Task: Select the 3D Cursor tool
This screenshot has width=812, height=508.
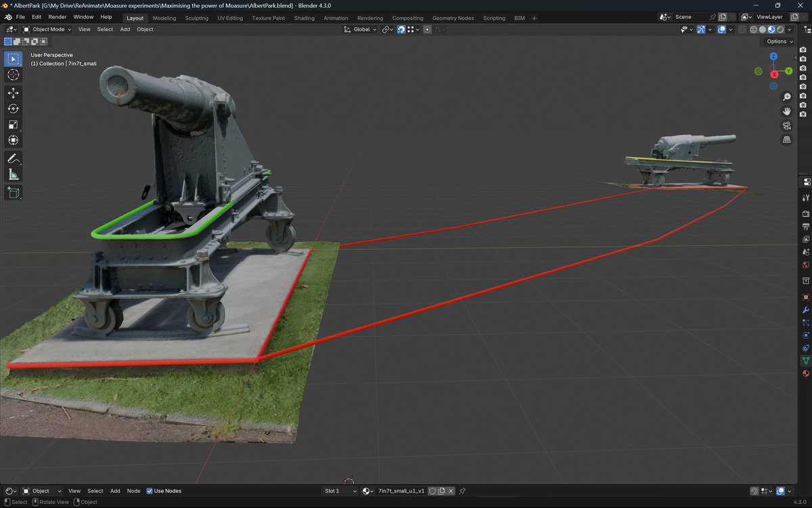Action: click(14, 75)
